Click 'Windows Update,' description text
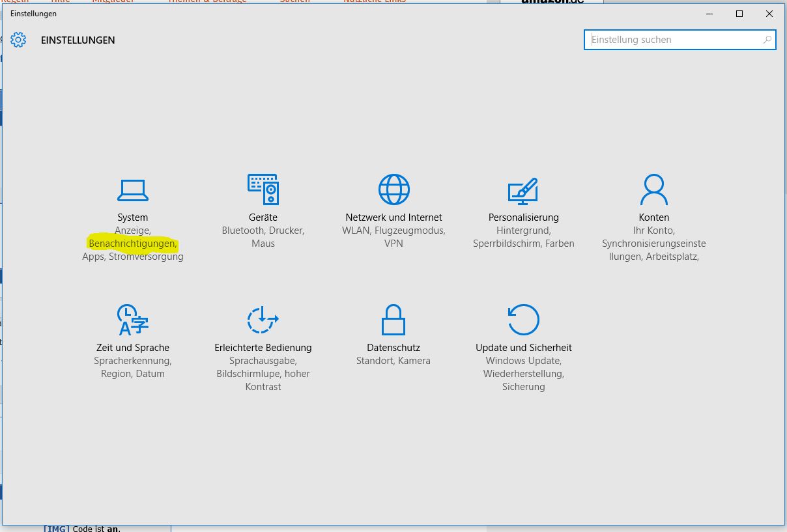Screen dimensions: 787x532 (x=524, y=361)
